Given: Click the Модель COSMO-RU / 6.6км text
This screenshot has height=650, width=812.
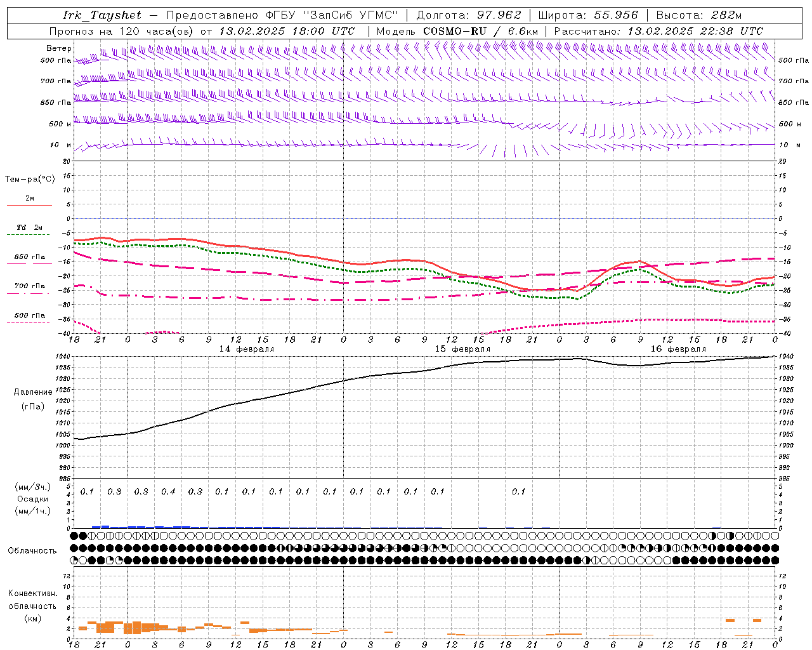Looking at the screenshot, I should [457, 31].
